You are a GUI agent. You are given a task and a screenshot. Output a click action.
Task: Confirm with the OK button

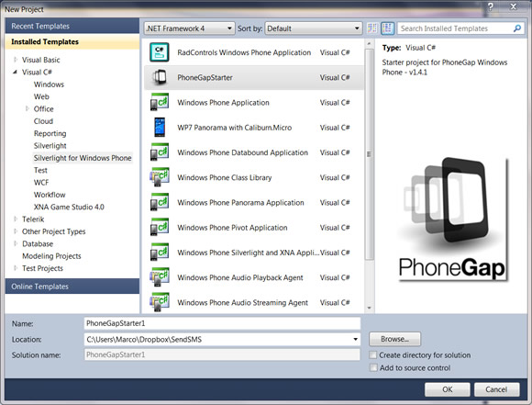point(448,389)
